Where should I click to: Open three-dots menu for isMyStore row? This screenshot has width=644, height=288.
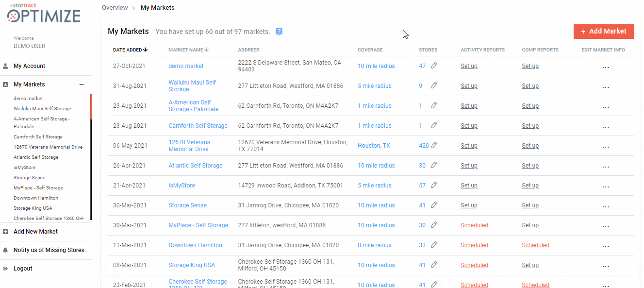tap(605, 187)
